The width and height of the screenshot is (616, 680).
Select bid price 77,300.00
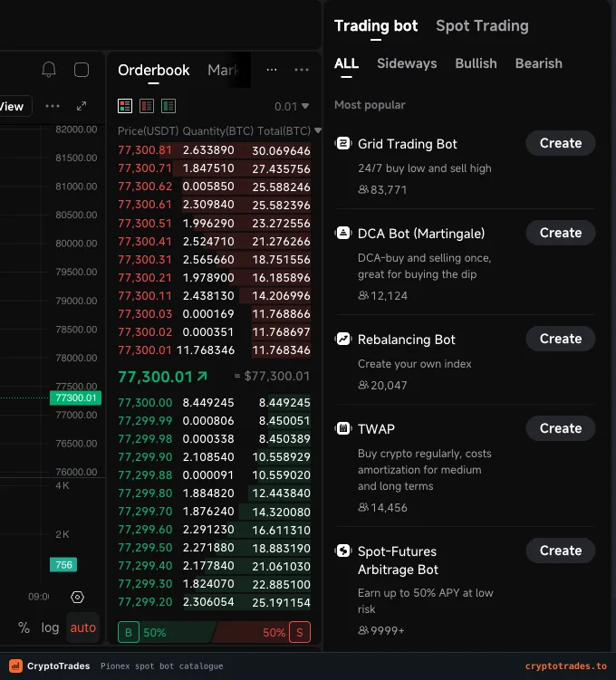145,402
